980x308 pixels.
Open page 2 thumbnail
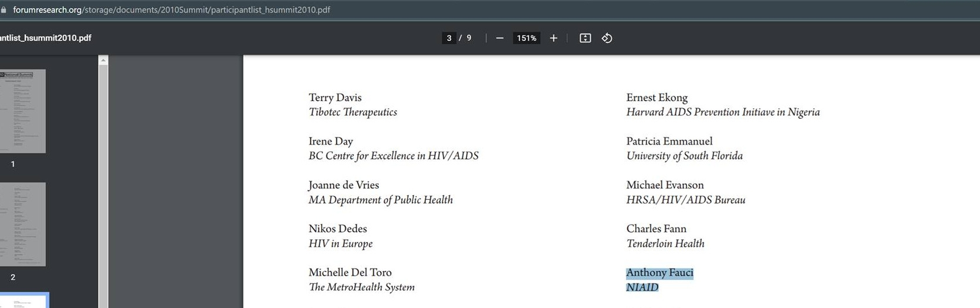[22, 224]
